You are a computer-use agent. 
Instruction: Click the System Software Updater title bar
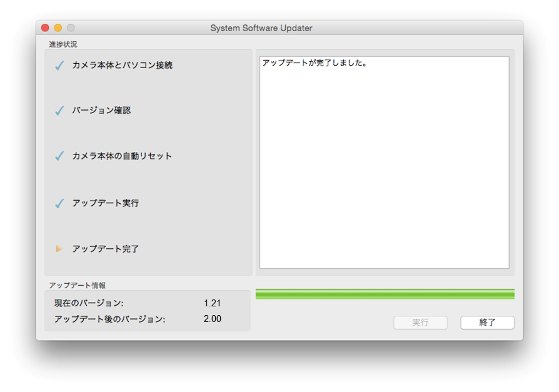coord(261,28)
